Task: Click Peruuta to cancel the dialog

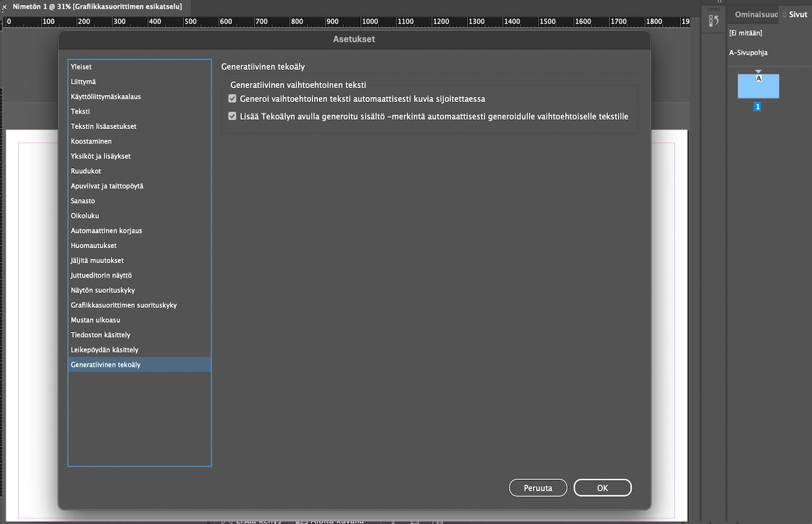Action: [x=538, y=488]
